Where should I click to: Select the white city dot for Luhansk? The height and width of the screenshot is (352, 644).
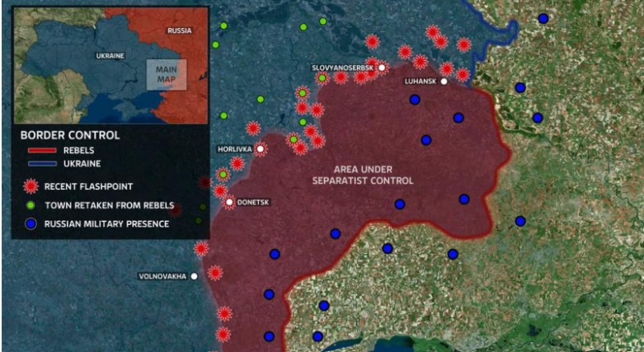(x=444, y=82)
